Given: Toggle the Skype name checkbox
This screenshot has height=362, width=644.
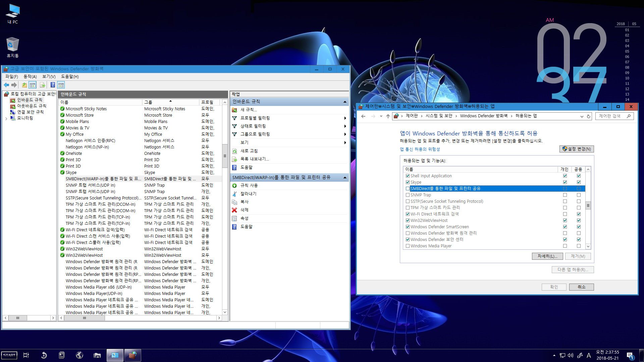Looking at the screenshot, I should coord(408,182).
